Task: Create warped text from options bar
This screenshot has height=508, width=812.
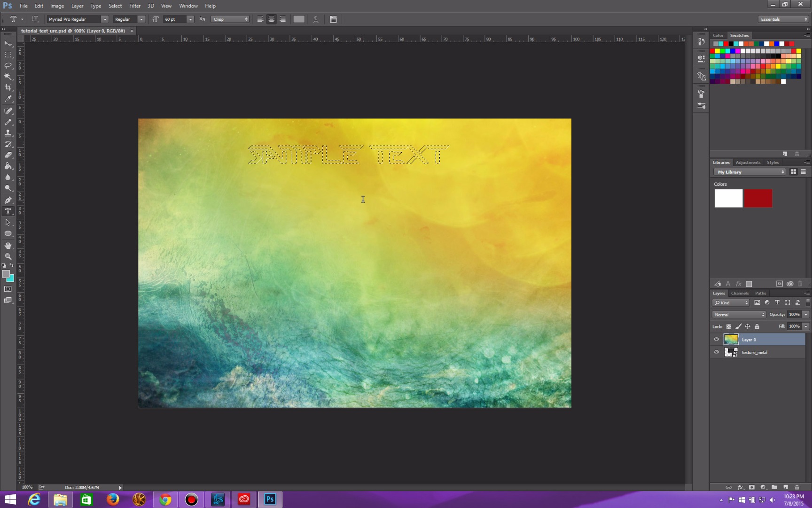Action: [x=316, y=19]
